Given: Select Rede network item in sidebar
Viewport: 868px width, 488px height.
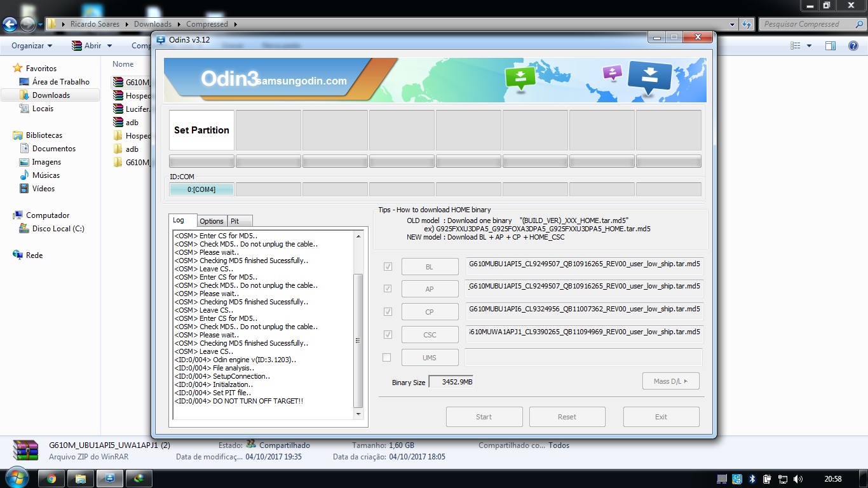Looking at the screenshot, I should coord(28,255).
